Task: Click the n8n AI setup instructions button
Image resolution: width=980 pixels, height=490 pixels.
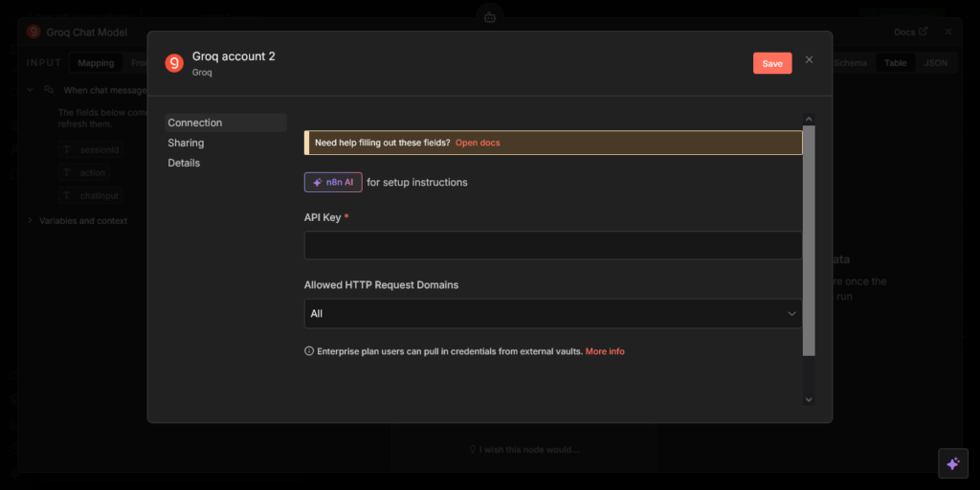Action: coord(333,182)
